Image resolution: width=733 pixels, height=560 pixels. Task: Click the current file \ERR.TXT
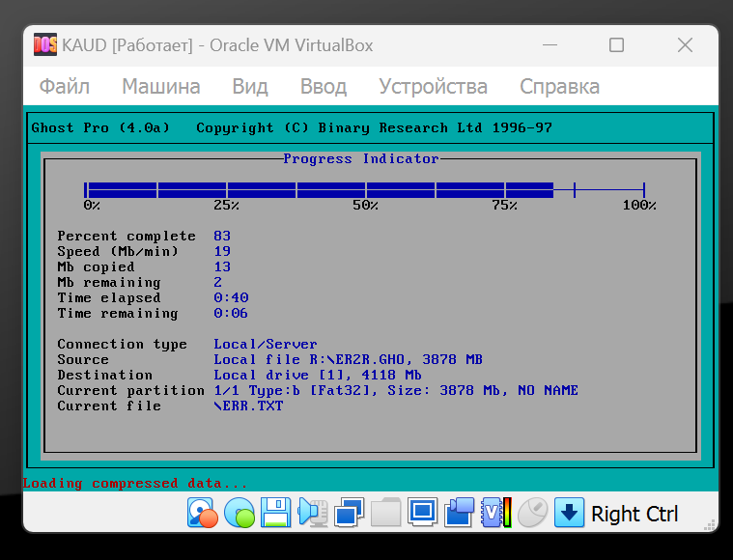click(x=248, y=406)
